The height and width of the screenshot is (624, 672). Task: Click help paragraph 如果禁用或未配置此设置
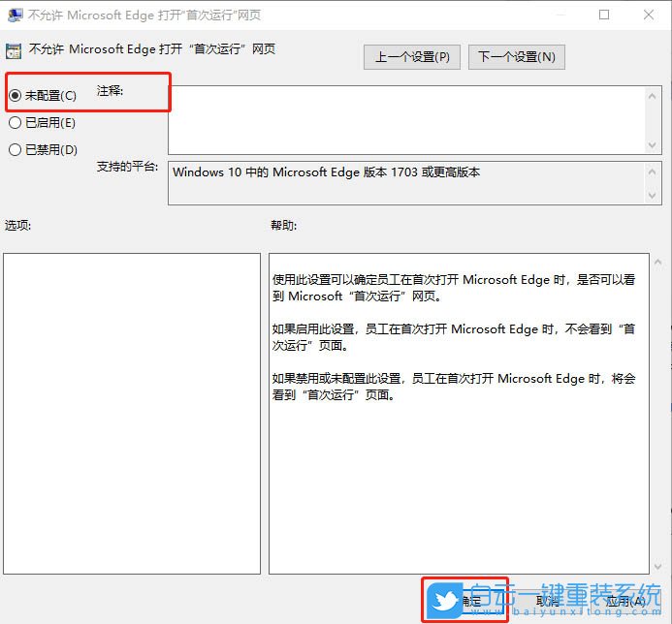click(x=454, y=387)
